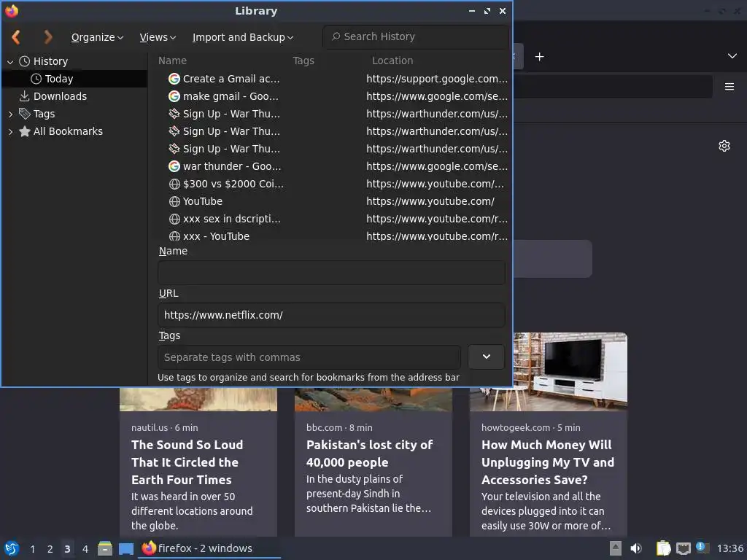Sort by the Name column header
Image resolution: width=747 pixels, height=560 pixels.
[172, 61]
